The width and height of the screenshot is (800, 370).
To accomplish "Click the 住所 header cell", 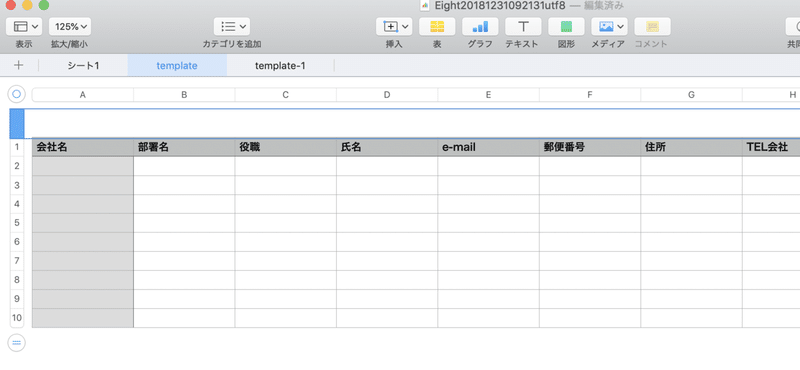I will [x=691, y=147].
